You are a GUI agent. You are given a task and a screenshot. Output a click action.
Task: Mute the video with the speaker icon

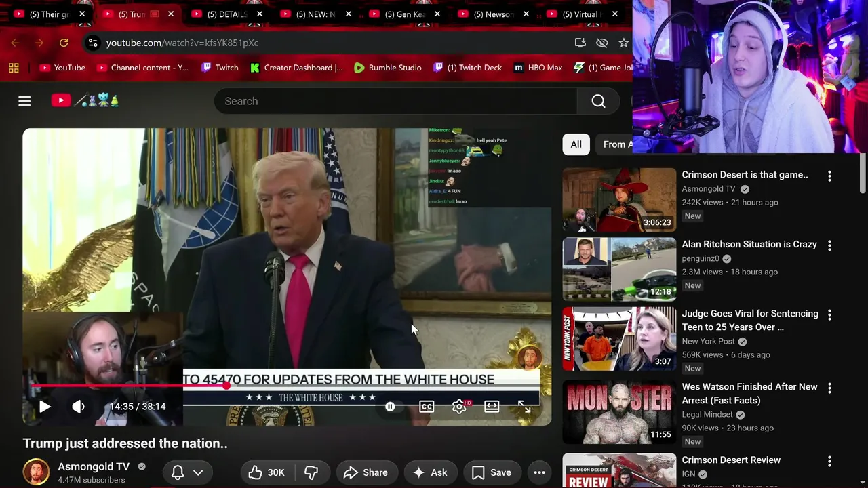[x=79, y=407]
